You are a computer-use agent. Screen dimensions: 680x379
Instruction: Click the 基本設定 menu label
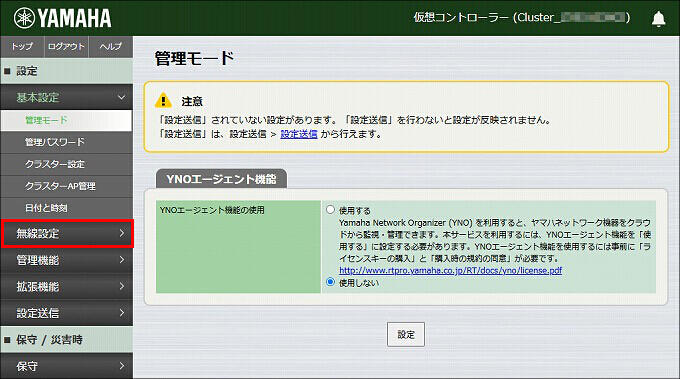point(38,98)
